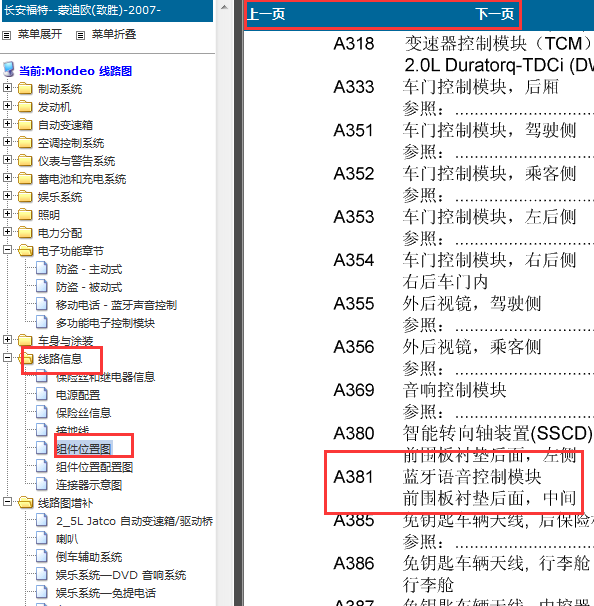Click the page icon for 组件位置配置图
Viewport: 594px width, 606px height.
click(x=42, y=466)
